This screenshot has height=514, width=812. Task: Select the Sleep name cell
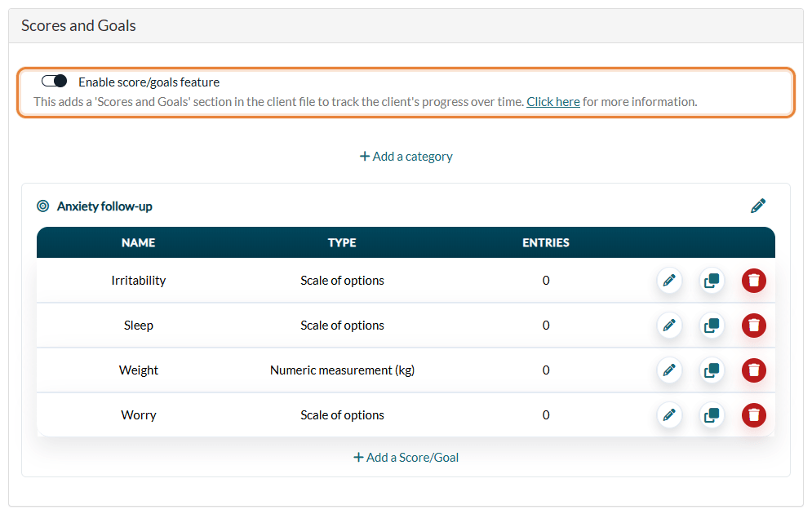(x=138, y=326)
